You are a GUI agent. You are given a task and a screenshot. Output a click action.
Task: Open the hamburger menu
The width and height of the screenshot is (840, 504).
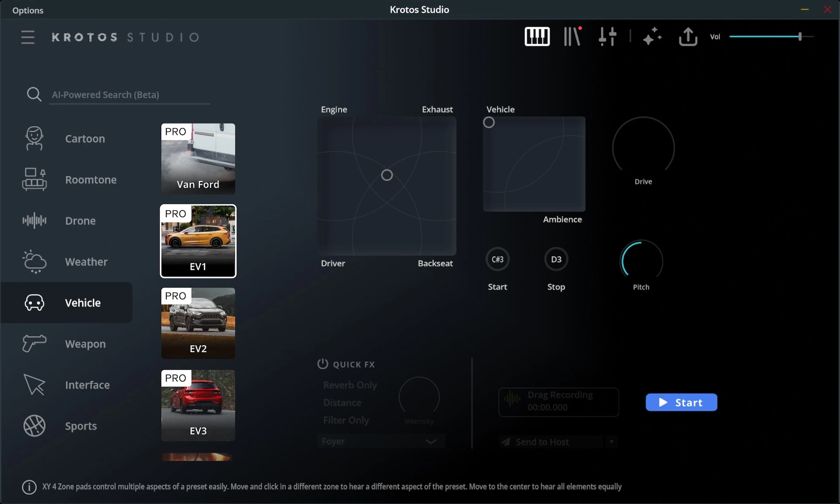(x=28, y=37)
